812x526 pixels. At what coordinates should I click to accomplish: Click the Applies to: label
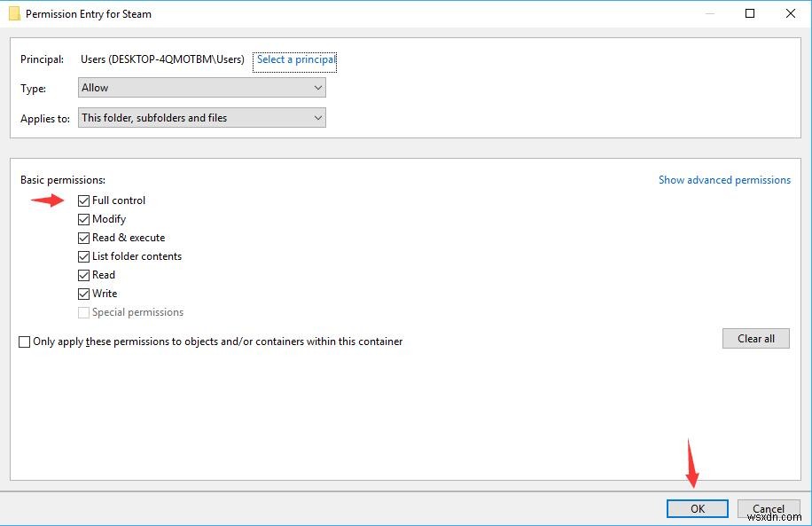coord(45,119)
